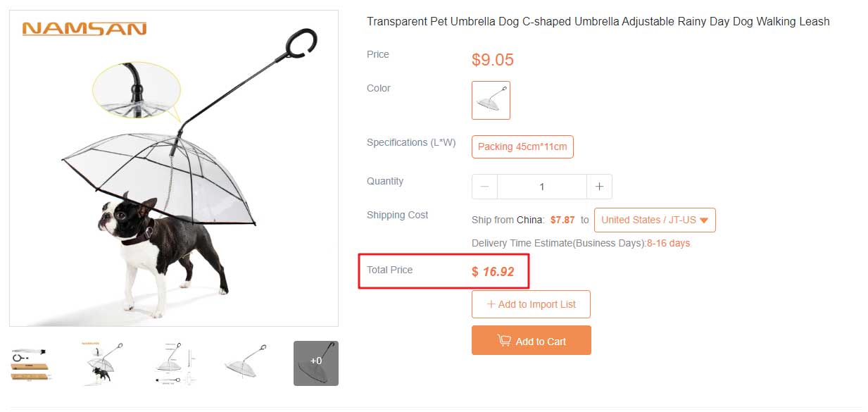
Task: Click the plus icon beside Add to Import List
Action: click(x=491, y=304)
